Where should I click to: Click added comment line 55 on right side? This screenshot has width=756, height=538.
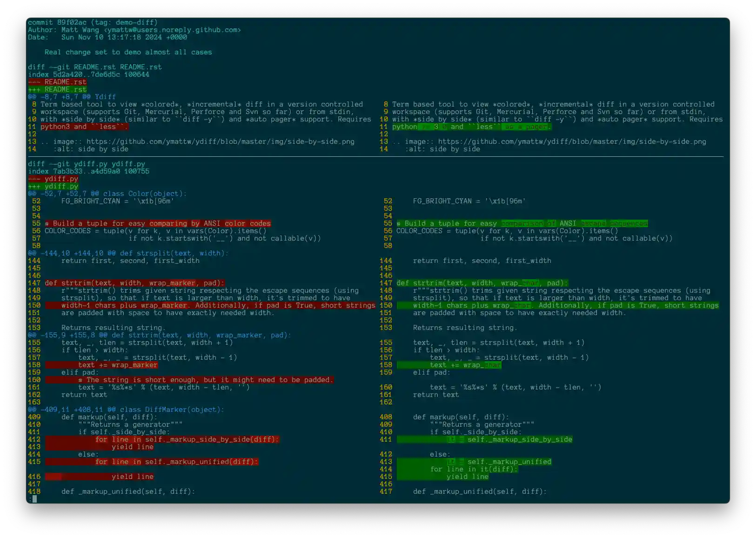pos(522,223)
